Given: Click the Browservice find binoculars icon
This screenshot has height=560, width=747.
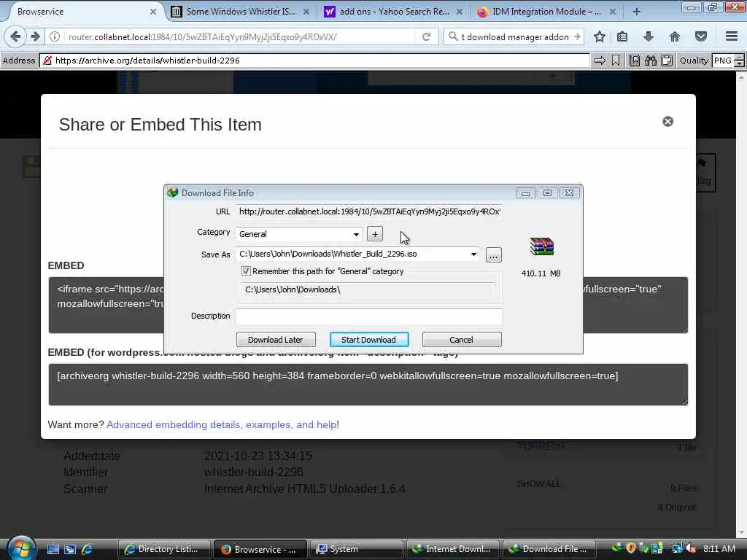Looking at the screenshot, I should pos(651,61).
